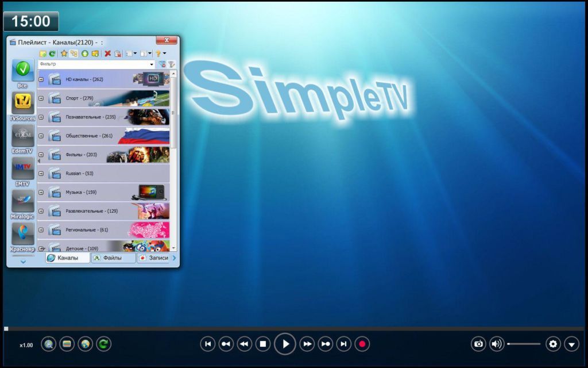Select the Russian - (53) row
Image resolution: width=588 pixels, height=368 pixels.
point(104,173)
